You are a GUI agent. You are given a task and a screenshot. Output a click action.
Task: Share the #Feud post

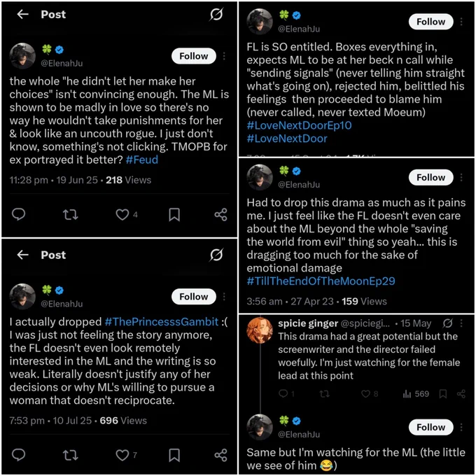point(220,215)
